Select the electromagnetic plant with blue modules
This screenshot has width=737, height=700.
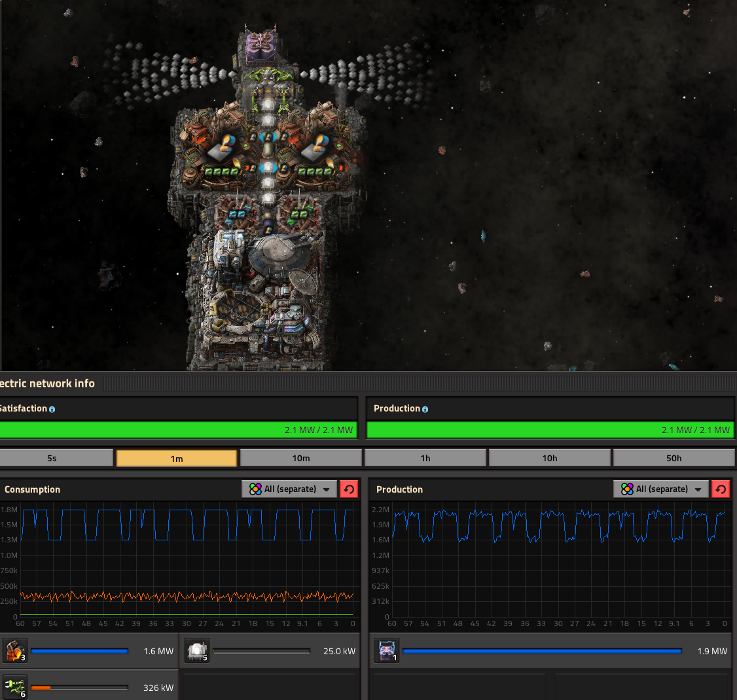238,213
